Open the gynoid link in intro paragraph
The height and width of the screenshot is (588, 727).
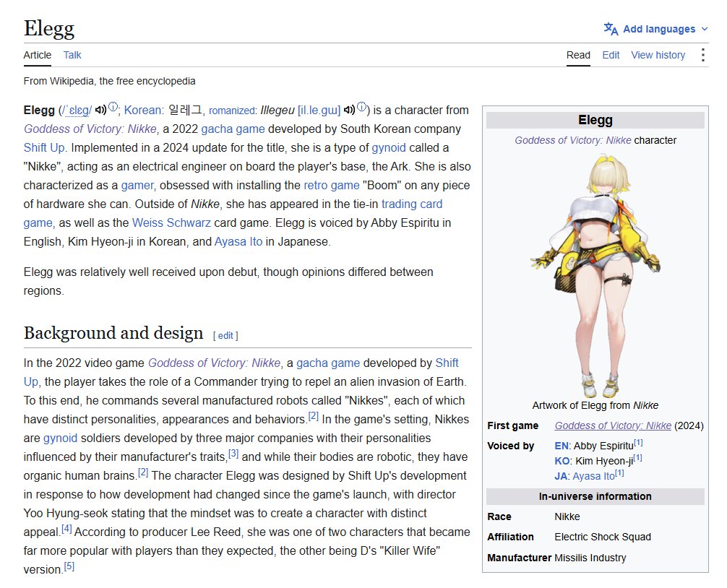coord(389,148)
